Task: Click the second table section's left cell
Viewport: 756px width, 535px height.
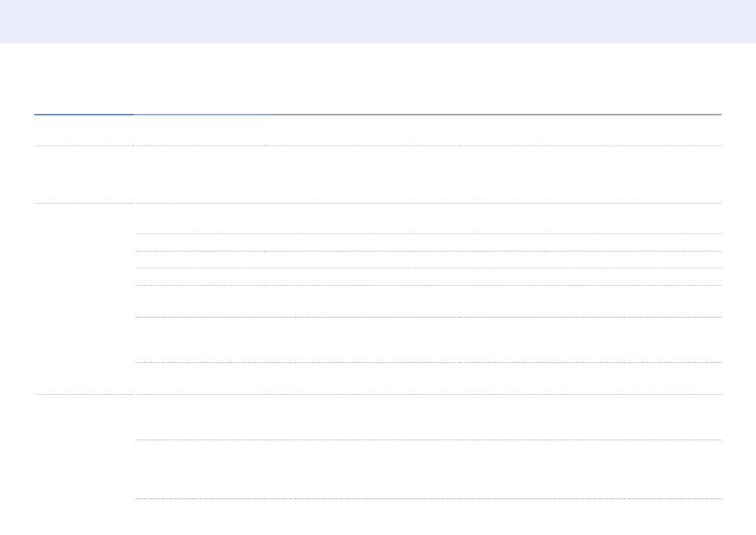Action: [x=84, y=299]
